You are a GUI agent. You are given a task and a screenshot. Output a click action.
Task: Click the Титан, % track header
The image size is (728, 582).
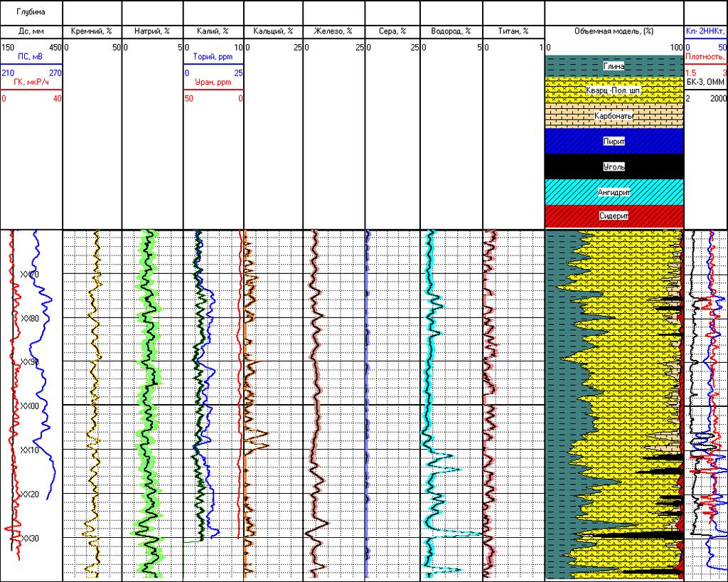[513, 31]
